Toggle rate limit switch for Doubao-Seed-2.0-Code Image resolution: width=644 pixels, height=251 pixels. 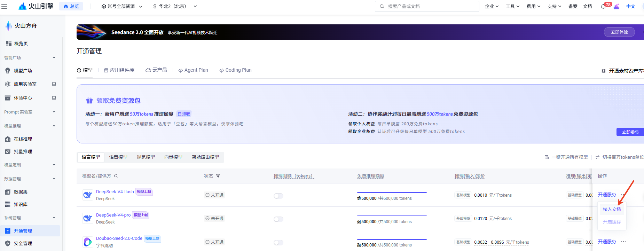click(278, 242)
